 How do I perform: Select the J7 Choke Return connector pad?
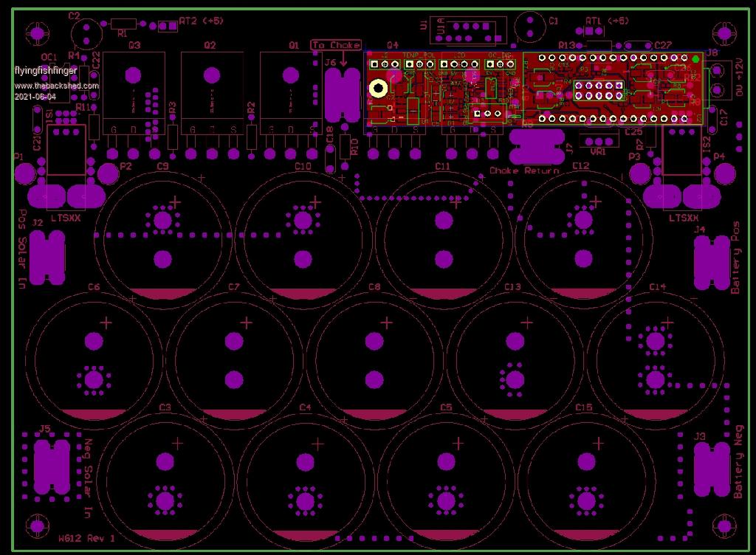tap(535, 148)
